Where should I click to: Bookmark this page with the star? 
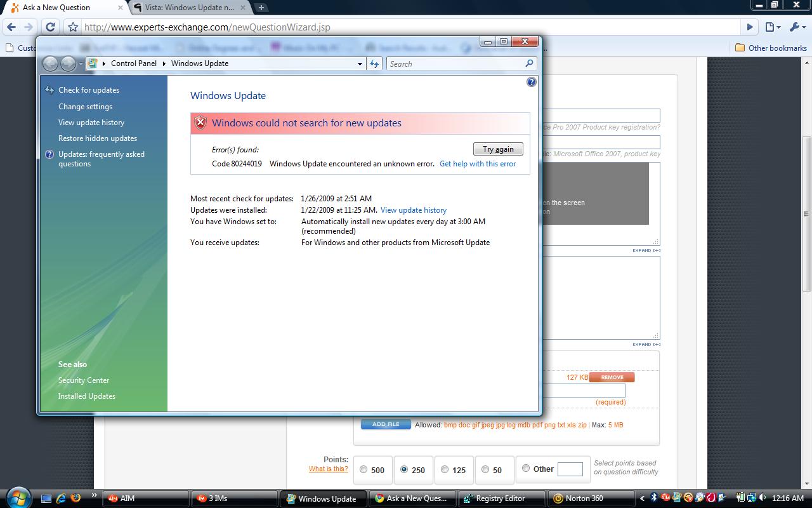(x=73, y=27)
